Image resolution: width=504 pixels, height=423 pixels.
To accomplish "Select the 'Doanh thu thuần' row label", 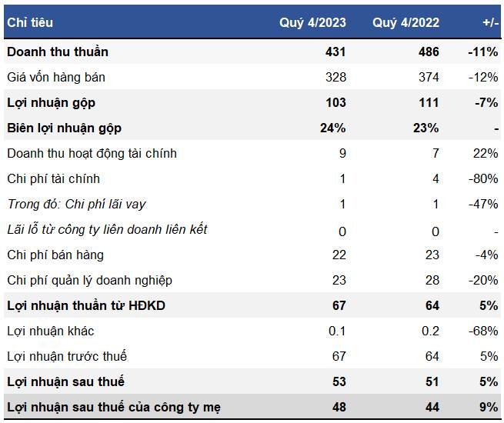I will point(58,52).
